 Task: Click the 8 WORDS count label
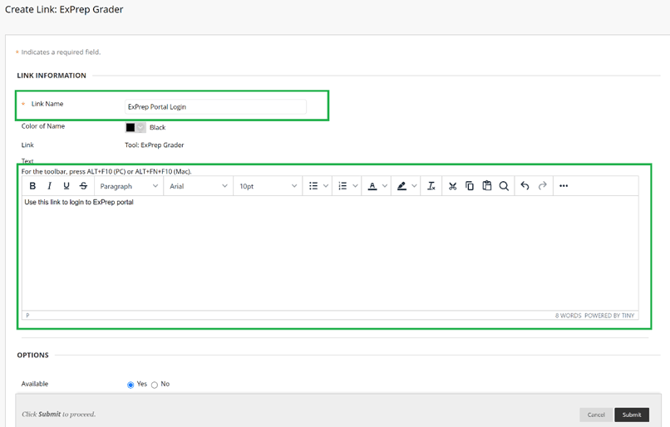click(568, 315)
